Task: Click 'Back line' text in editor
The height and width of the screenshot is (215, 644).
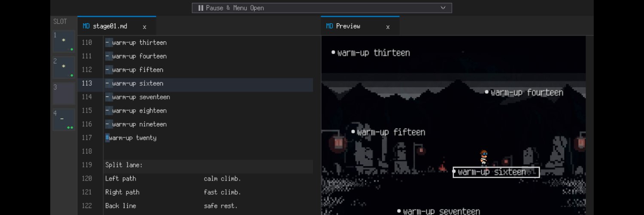Action: 121,206
